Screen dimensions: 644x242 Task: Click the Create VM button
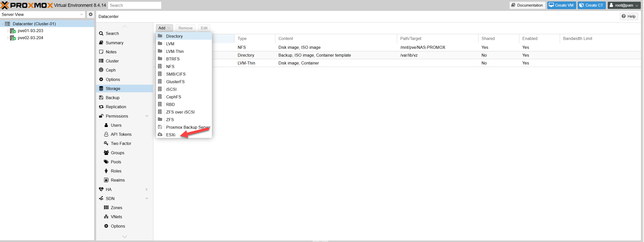coord(562,5)
